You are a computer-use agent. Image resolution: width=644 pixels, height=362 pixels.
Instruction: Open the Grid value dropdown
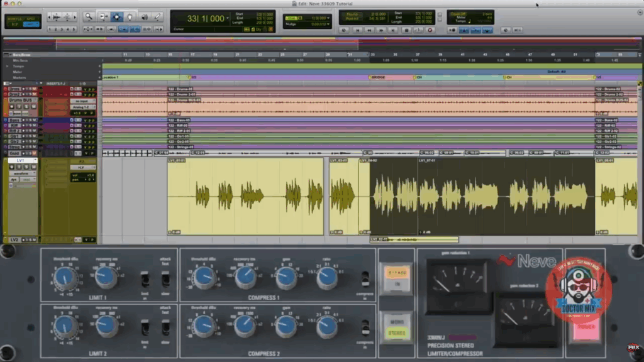pyautogui.click(x=328, y=18)
